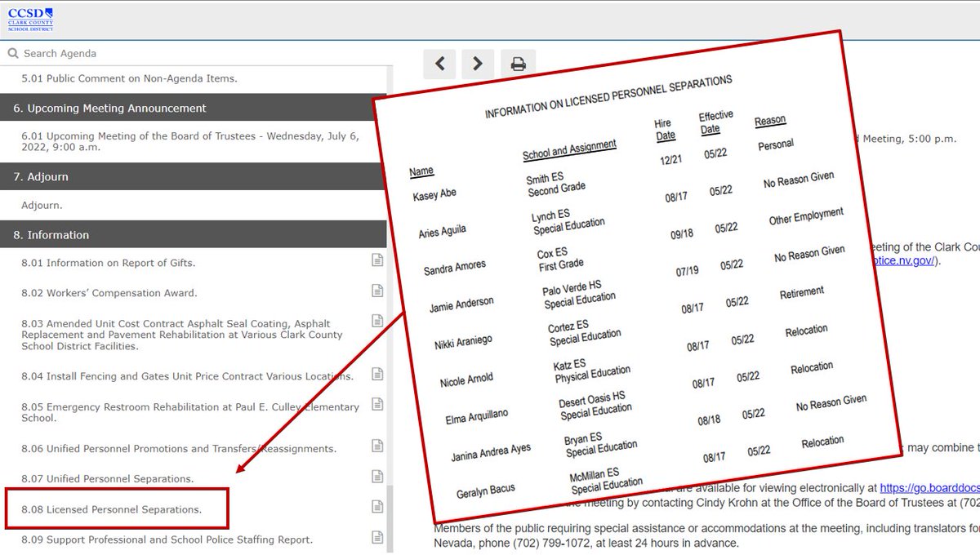
Task: Open 8.09 Support Professional and School Police Staffing Report
Action: pos(167,539)
